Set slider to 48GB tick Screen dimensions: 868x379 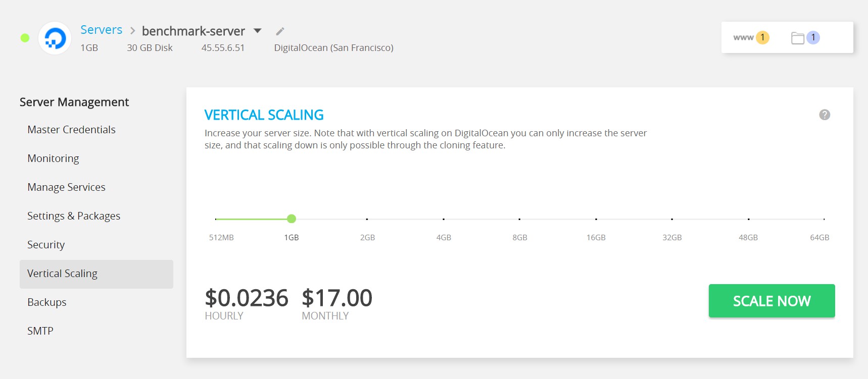(748, 219)
